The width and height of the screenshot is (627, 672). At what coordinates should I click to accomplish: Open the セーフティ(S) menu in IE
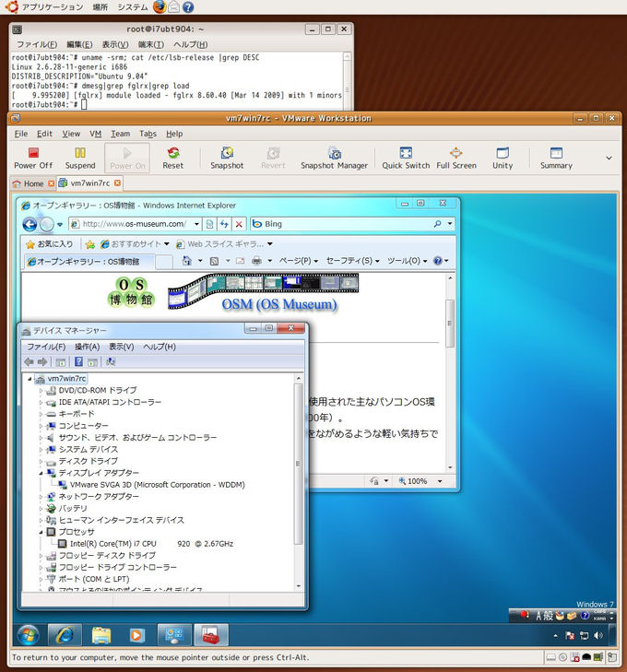pyautogui.click(x=353, y=261)
